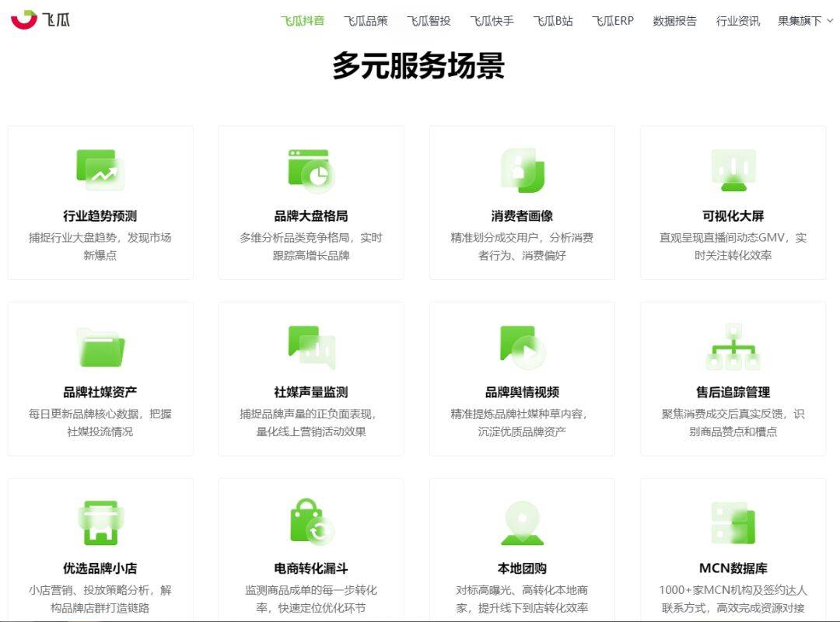
Task: Select the 可视化大屏 card title
Action: tap(733, 216)
